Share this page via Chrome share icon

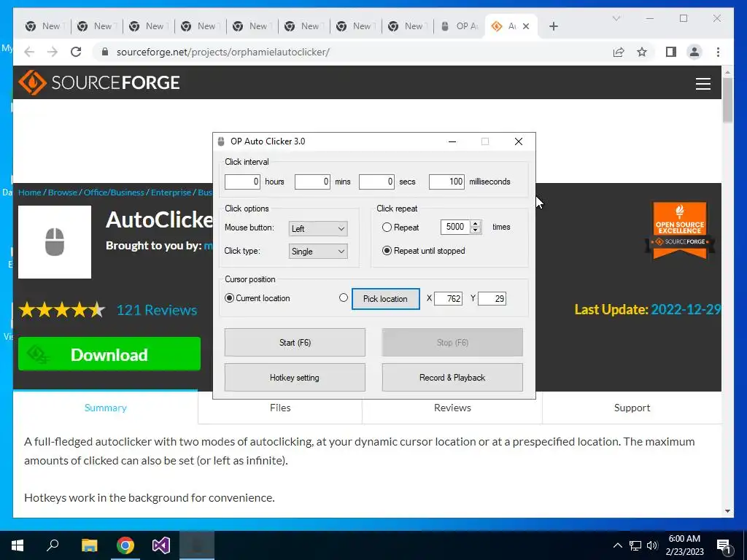[619, 52]
